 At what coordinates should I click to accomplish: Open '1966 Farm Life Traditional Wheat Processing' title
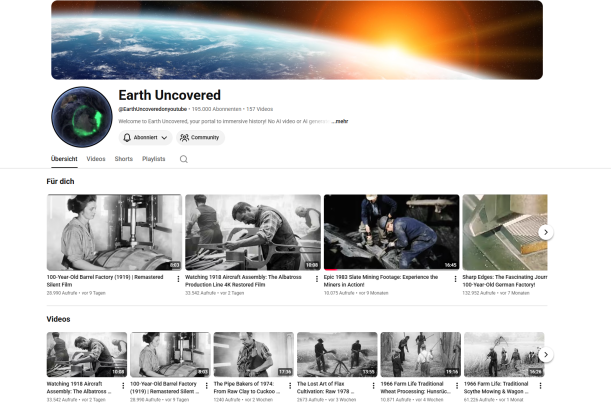click(415, 388)
